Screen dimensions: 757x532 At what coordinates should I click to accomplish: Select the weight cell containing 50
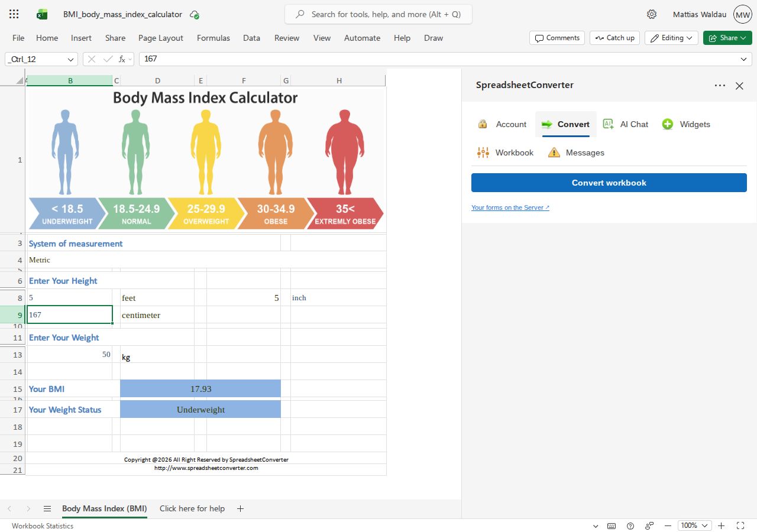click(70, 355)
